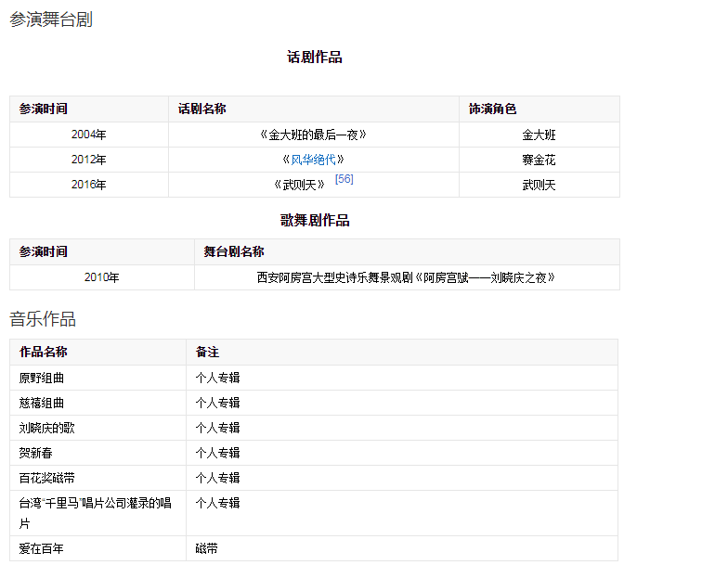Click the 参演舞台剧 section heading
This screenshot has height=578, width=728.
click(51, 19)
